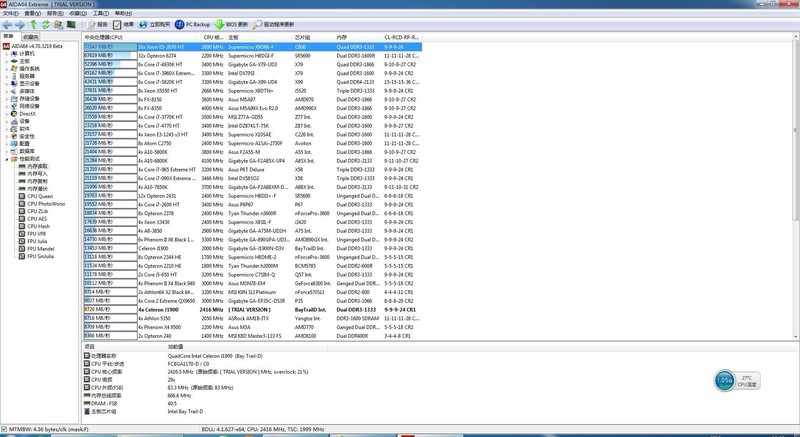Image resolution: width=800 pixels, height=437 pixels.
Task: Open the 报告(R) menu
Action: click(x=55, y=13)
